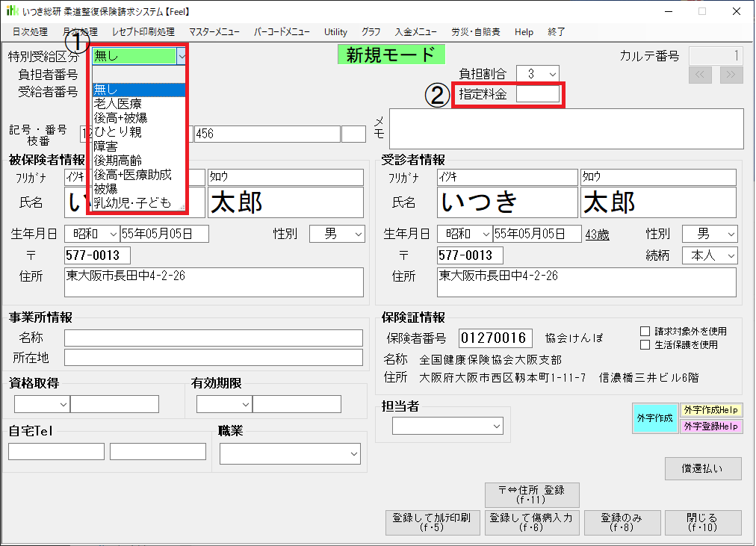
Task: Click the pink 外字登録Help button
Action: (x=711, y=426)
